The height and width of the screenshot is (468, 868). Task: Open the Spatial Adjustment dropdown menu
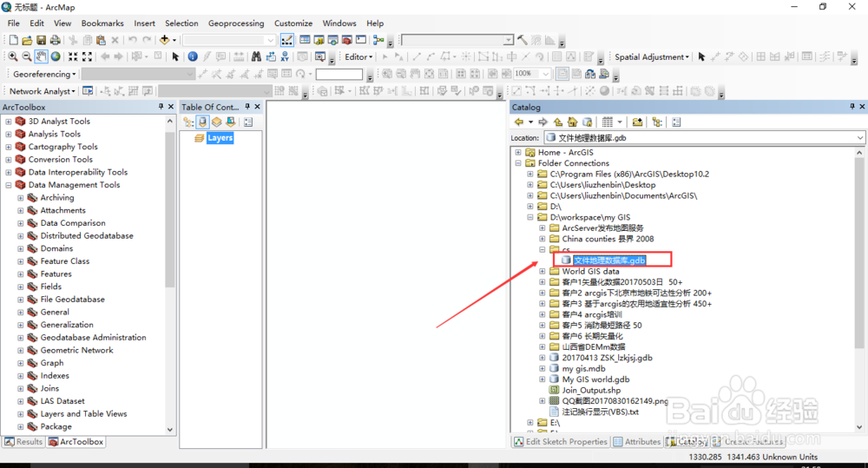point(652,56)
